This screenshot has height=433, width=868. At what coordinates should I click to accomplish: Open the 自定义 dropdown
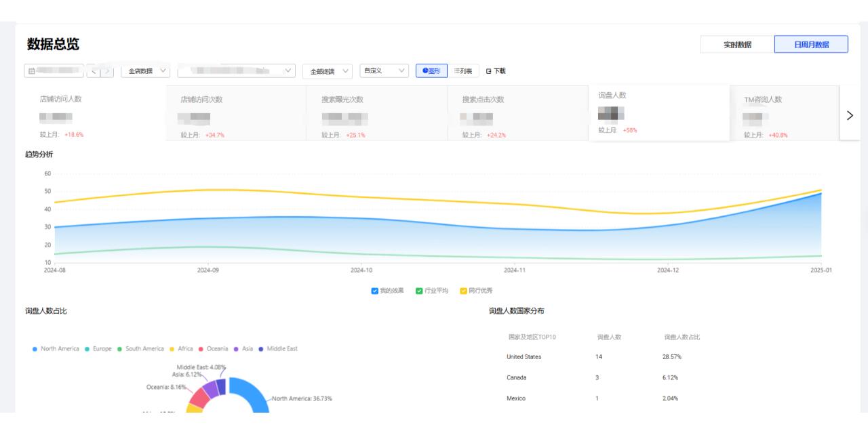[x=384, y=71]
